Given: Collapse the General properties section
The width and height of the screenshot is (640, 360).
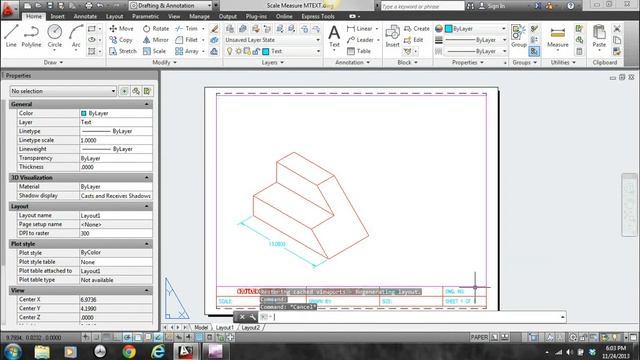Looking at the screenshot, I should [x=147, y=104].
